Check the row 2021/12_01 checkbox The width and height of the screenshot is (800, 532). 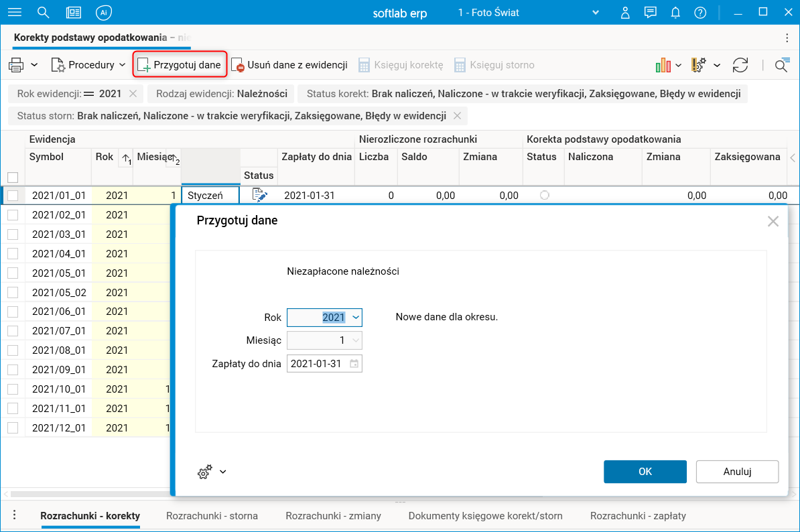tap(13, 428)
